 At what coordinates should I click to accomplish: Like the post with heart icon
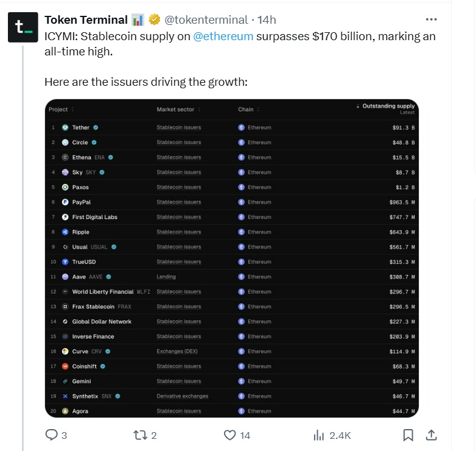pos(230,435)
